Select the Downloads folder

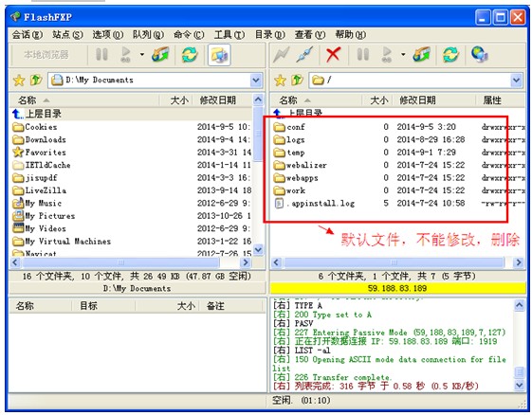(x=39, y=139)
